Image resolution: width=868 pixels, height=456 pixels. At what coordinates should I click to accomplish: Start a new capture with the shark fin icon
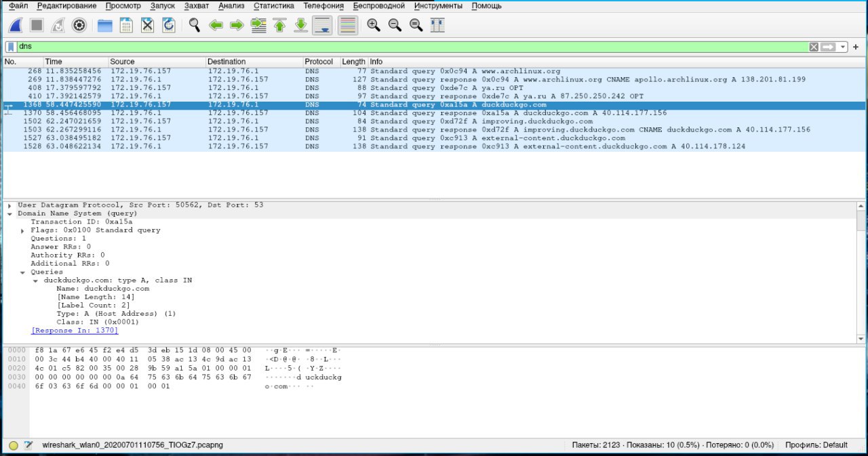tap(16, 26)
